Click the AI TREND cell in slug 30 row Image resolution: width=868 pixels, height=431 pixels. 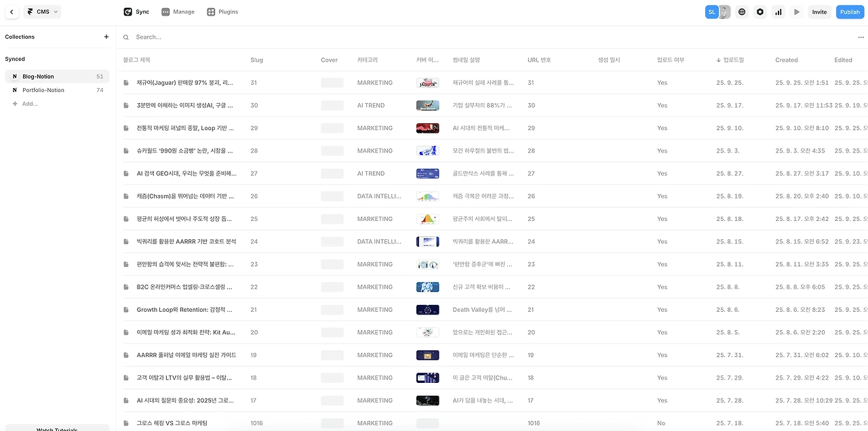pos(371,106)
